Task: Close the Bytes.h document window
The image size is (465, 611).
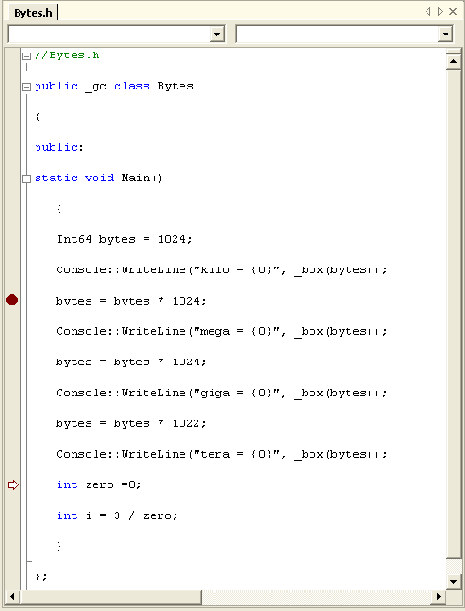Action: click(453, 12)
